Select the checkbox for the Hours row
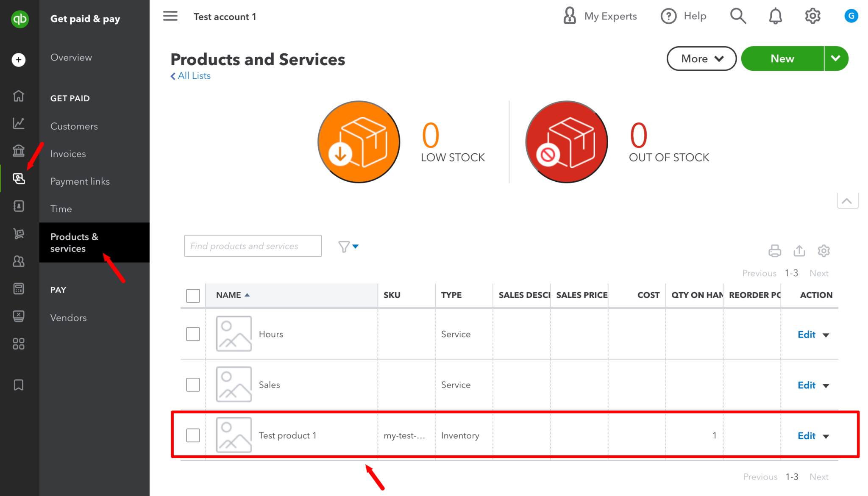This screenshot has width=868, height=496. (x=193, y=334)
